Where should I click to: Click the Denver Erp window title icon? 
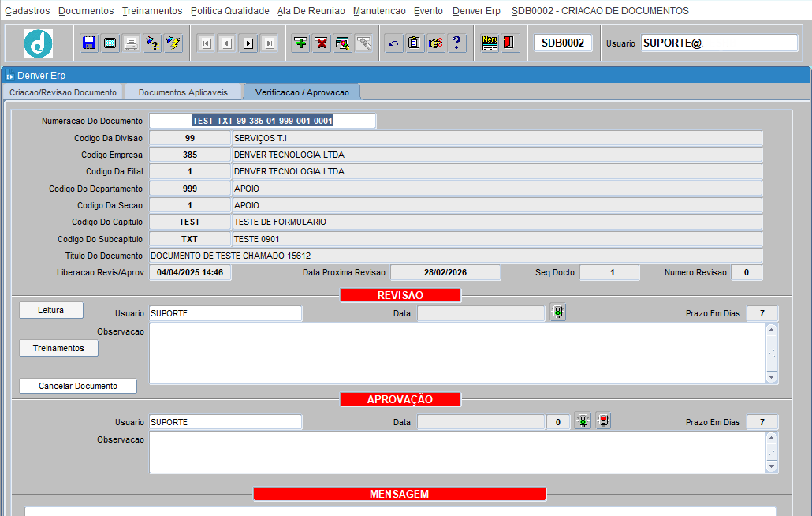pyautogui.click(x=9, y=76)
